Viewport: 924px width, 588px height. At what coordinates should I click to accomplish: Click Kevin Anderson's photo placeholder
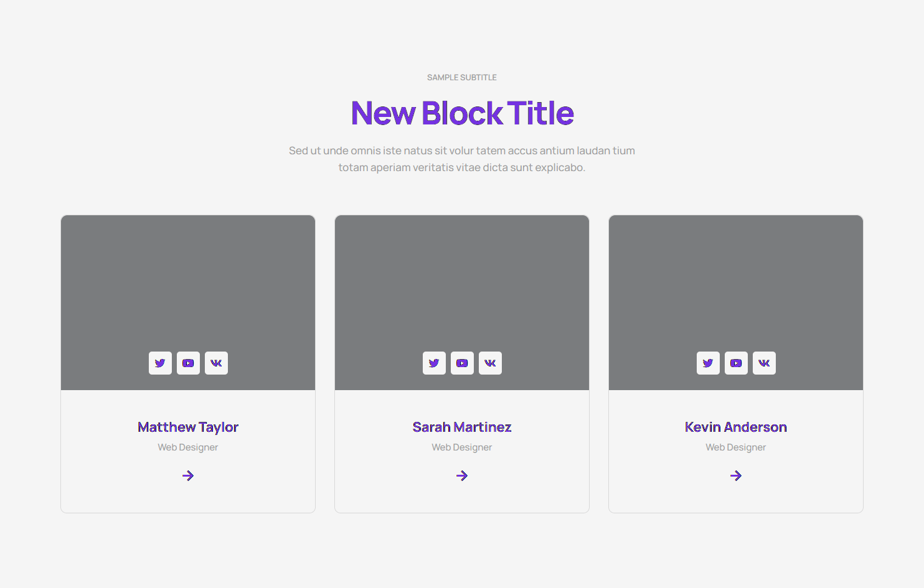[x=736, y=280]
